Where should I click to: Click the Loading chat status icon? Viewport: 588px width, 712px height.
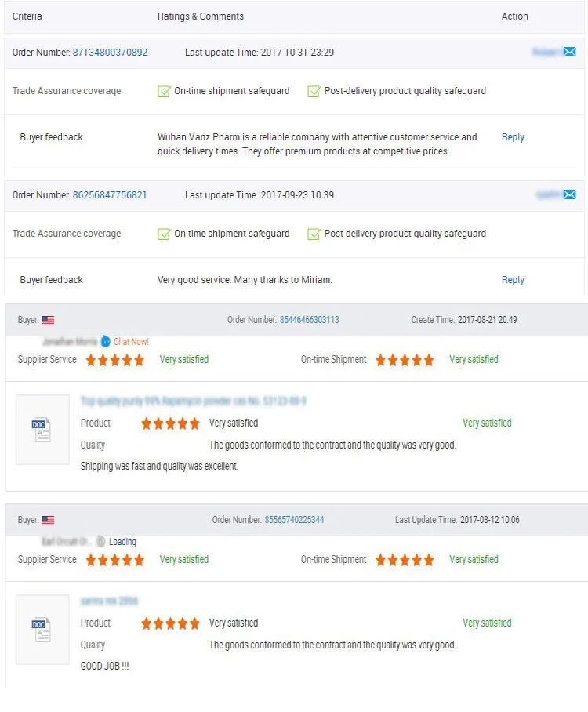point(101,541)
